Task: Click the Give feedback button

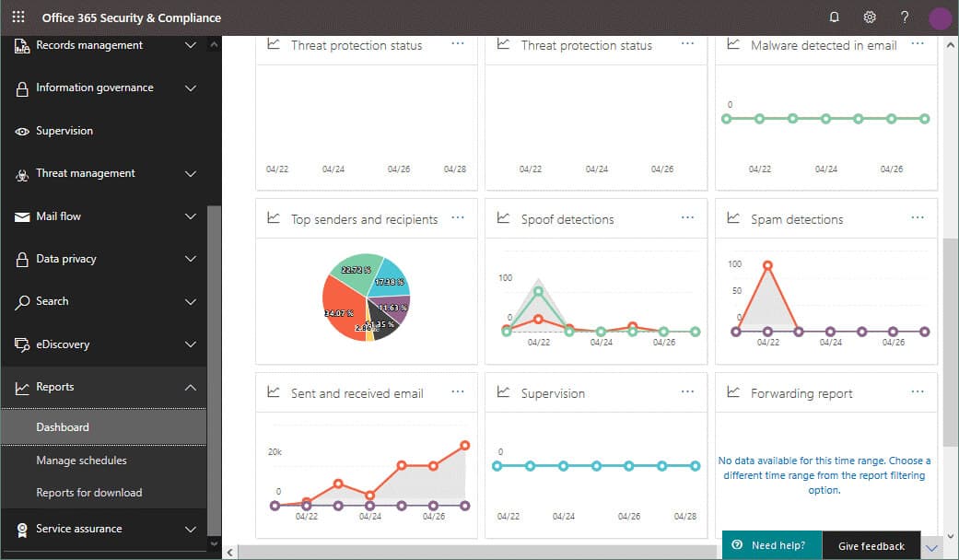Action: point(871,546)
